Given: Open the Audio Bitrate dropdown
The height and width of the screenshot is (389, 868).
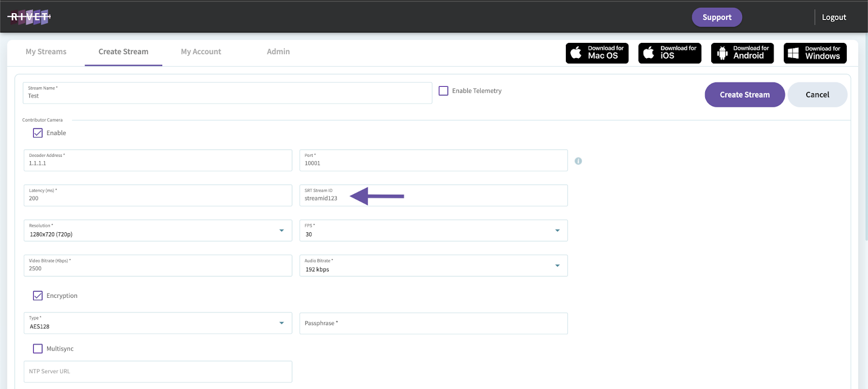Looking at the screenshot, I should pos(433,266).
